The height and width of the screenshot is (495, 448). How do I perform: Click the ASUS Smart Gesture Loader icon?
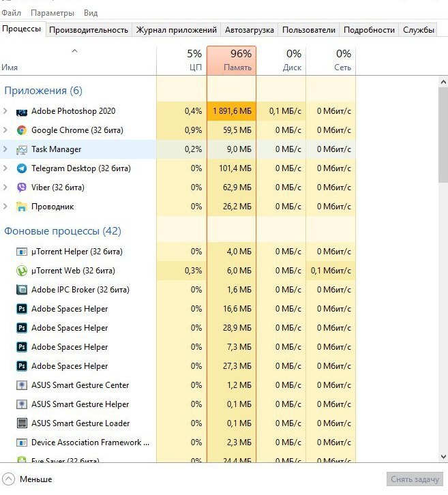(21, 423)
